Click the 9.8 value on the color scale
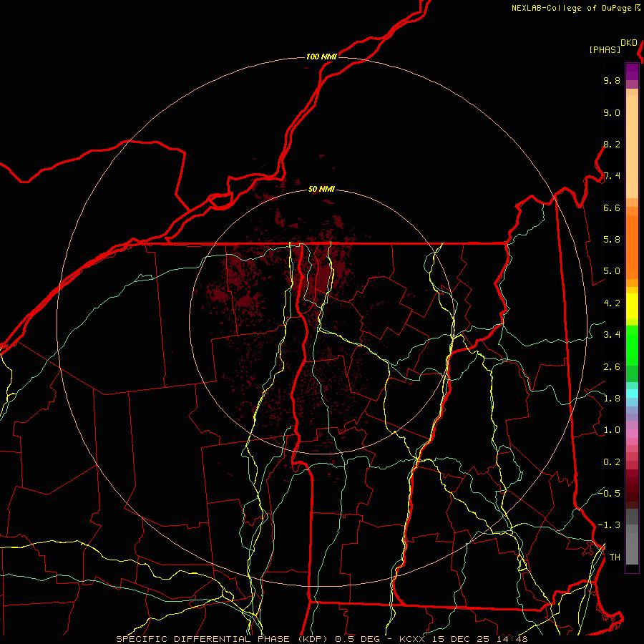The width and height of the screenshot is (644, 644). 612,80
